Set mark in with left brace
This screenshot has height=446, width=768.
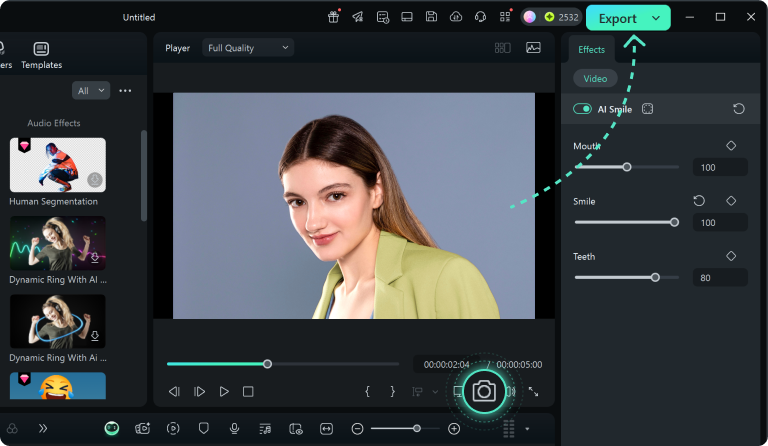coord(367,391)
